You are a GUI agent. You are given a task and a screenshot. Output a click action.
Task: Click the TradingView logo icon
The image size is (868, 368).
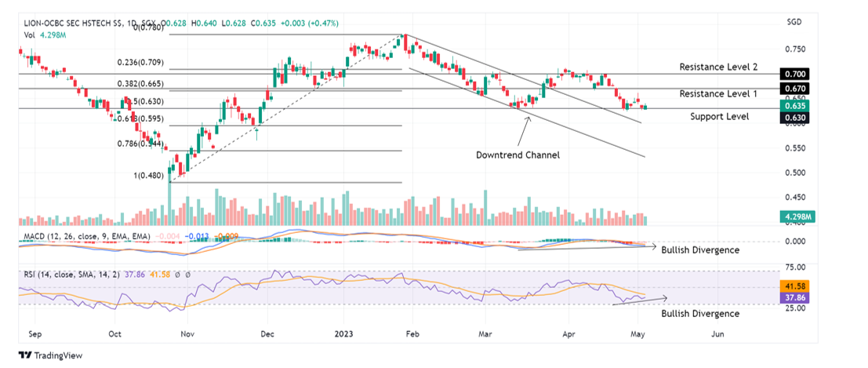pyautogui.click(x=26, y=355)
